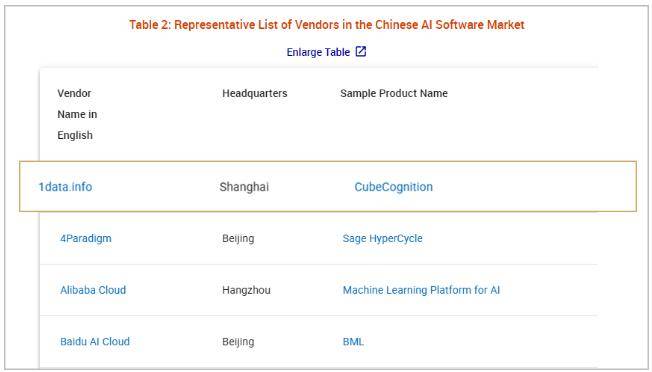Click the Sample Product Name column header
This screenshot has height=372, width=652.
point(394,94)
